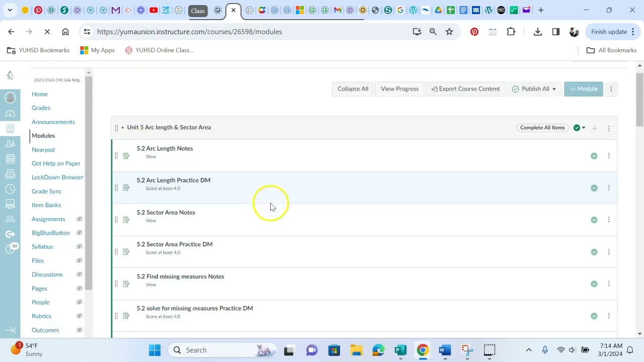Viewport: 644px width, 362px height.
Task: Open the Chrome tab search dropdown
Action: (10, 10)
